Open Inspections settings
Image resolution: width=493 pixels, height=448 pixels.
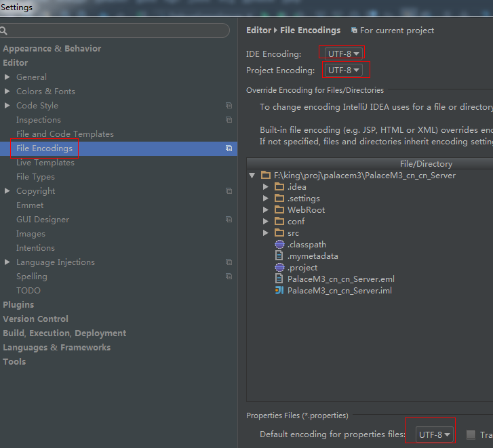pyautogui.click(x=39, y=120)
